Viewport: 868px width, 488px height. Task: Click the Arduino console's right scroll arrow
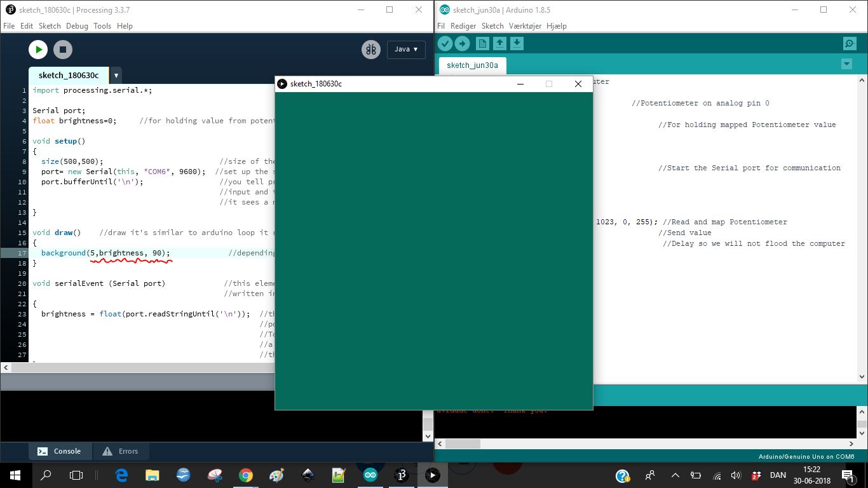851,444
